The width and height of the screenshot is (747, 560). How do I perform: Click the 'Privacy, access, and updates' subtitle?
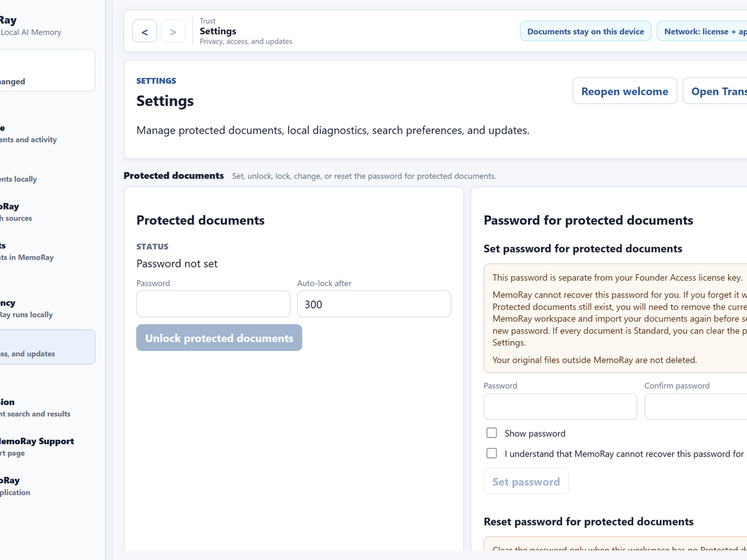(x=246, y=42)
